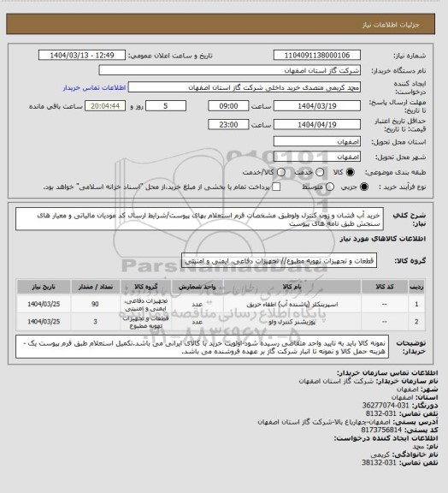Click fax number 36277074-031

pyautogui.click(x=386, y=406)
